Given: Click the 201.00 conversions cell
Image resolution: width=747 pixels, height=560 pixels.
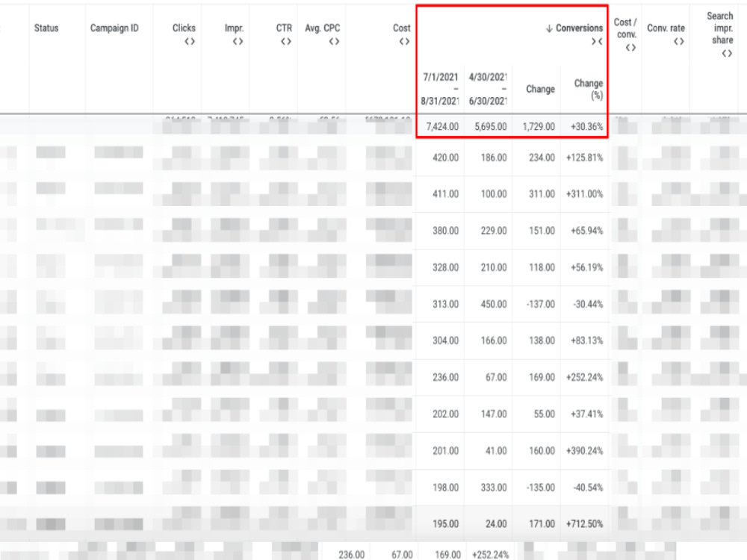Looking at the screenshot, I should [x=445, y=451].
